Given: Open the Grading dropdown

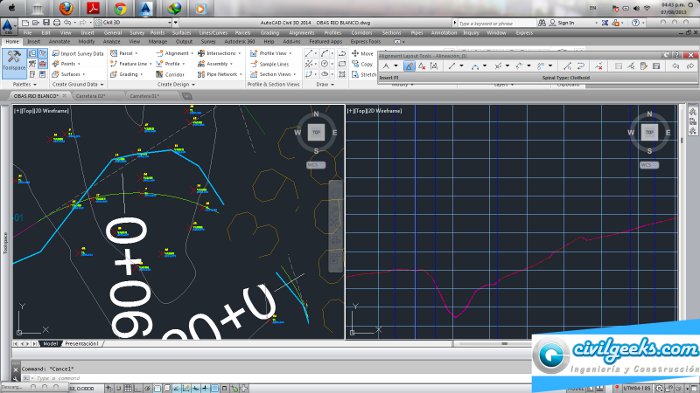Looking at the screenshot, I should click(127, 74).
